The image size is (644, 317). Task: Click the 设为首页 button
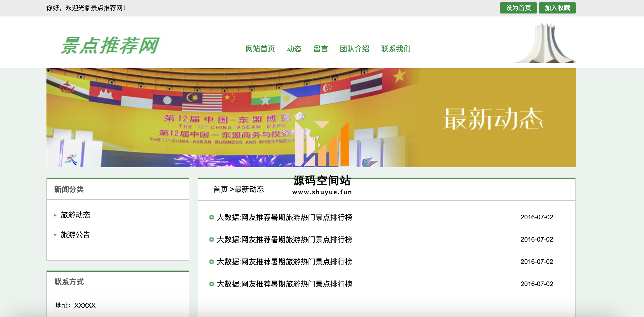click(518, 8)
